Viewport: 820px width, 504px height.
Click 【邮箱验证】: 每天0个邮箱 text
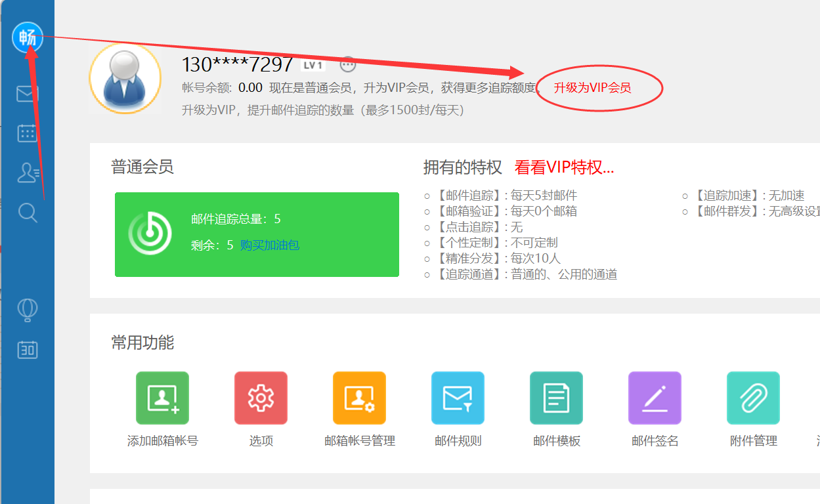pyautogui.click(x=506, y=211)
